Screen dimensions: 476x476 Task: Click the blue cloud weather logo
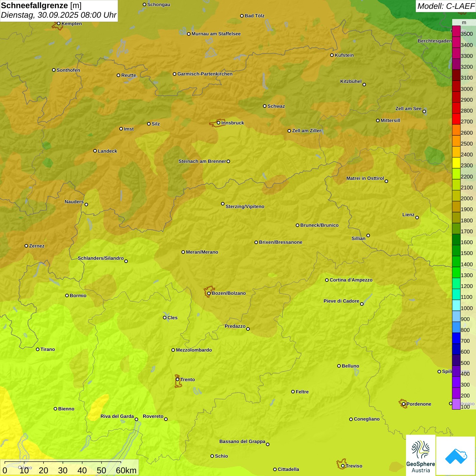(456, 456)
